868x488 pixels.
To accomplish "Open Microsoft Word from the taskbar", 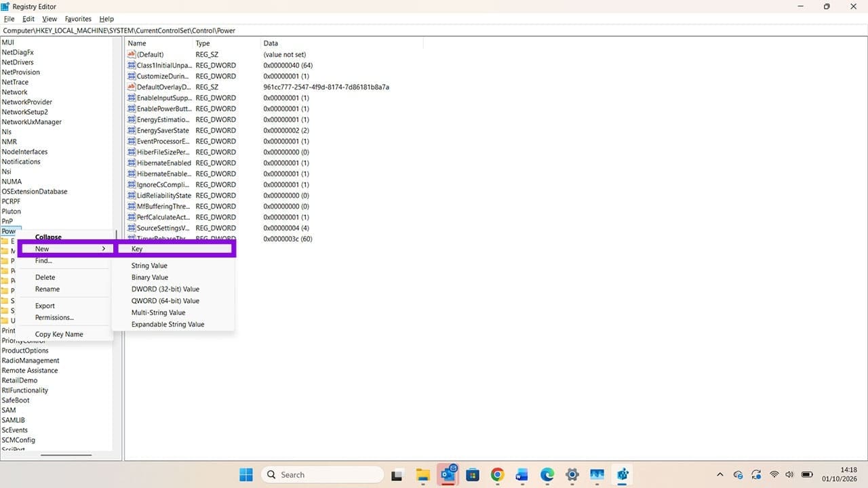I will [522, 474].
